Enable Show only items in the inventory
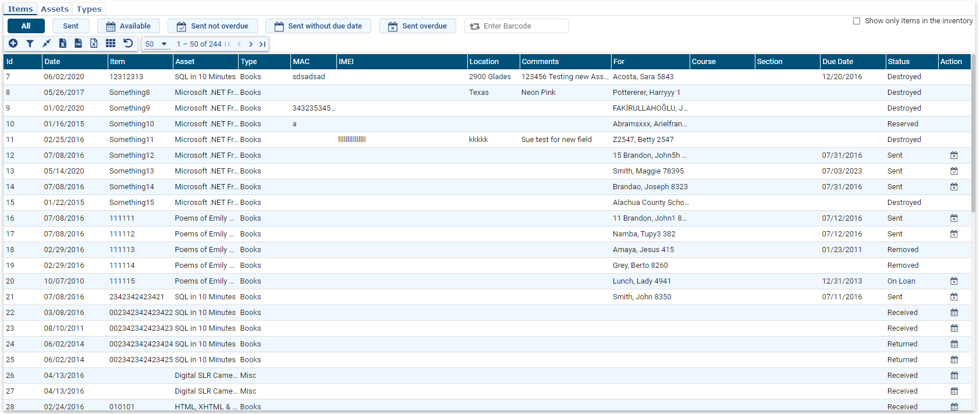This screenshot has width=980, height=414. 857,21
